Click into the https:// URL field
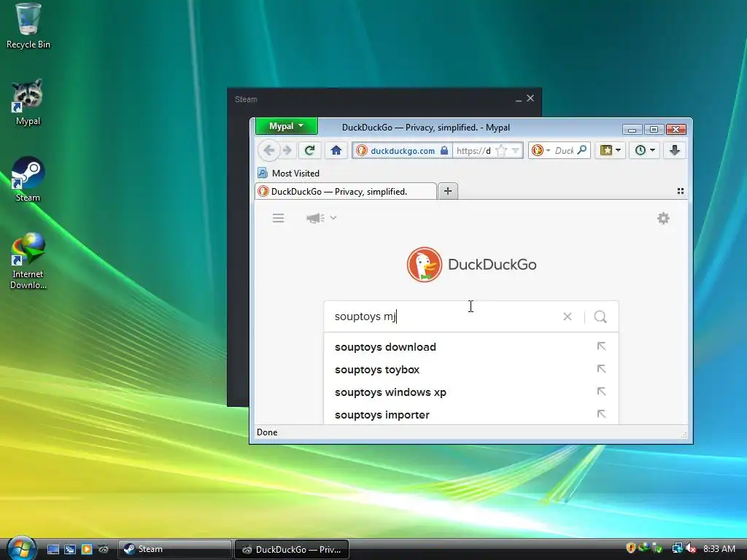Viewport: 747px width, 560px height. (x=473, y=150)
